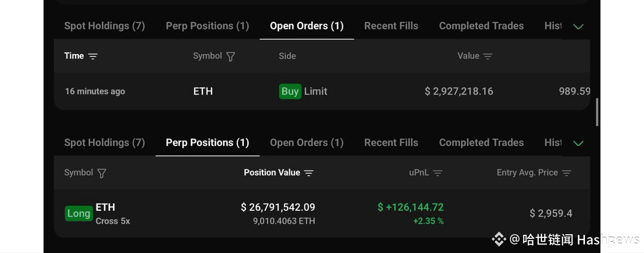Click the ETH symbol in the limit order row
The height and width of the screenshot is (253, 644).
[203, 91]
